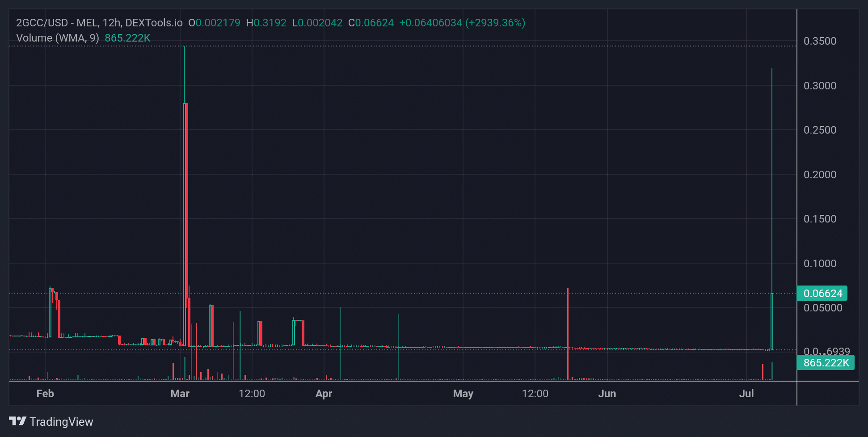
Task: Click the Apr label on time axis
Action: pos(324,394)
